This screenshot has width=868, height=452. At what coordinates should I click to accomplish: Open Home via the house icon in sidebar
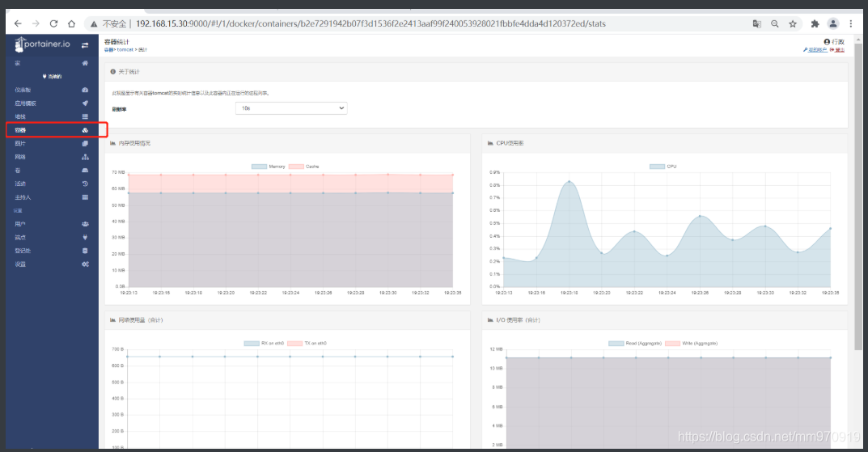pyautogui.click(x=85, y=63)
